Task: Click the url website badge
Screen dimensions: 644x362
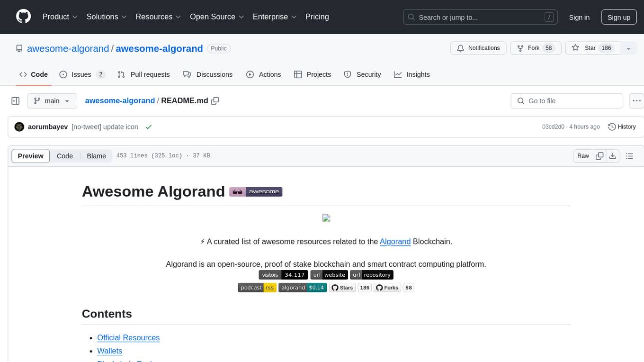Action: [x=329, y=275]
